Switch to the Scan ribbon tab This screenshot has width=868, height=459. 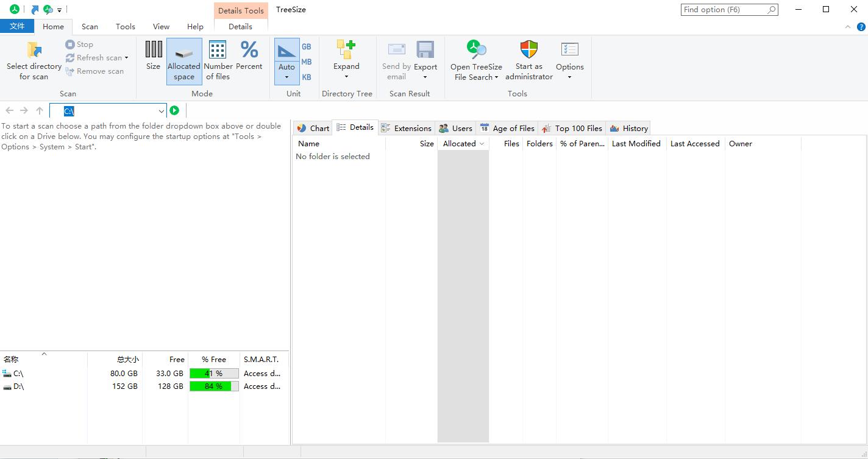coord(90,27)
